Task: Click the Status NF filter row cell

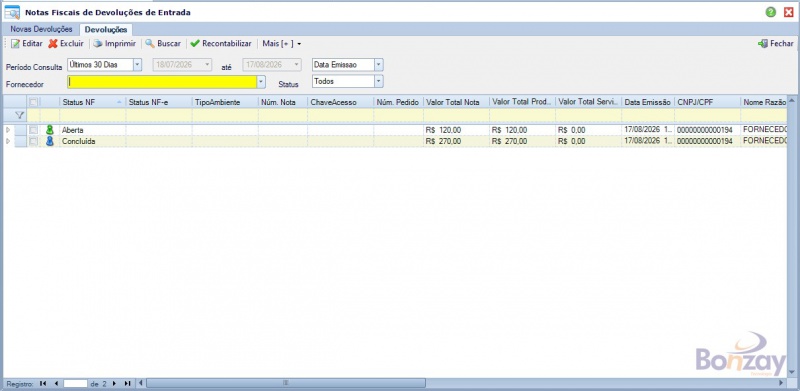Action: pos(92,115)
